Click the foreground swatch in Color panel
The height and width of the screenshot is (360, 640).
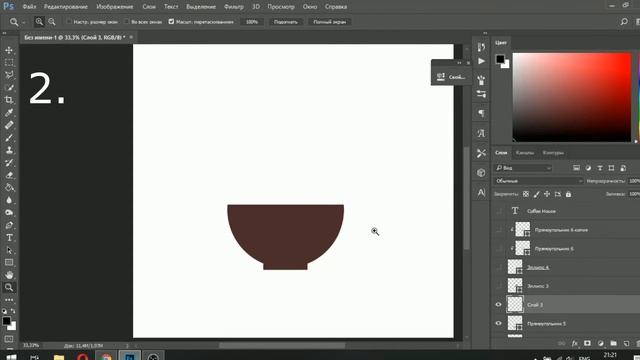pyautogui.click(x=500, y=59)
